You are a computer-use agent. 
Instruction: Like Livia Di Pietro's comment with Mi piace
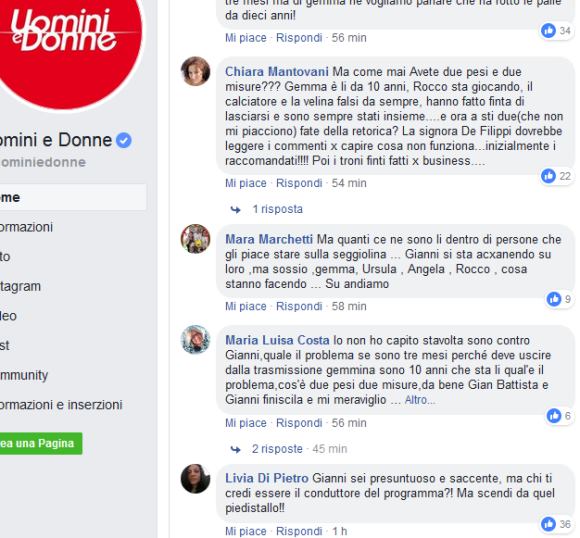(x=246, y=531)
